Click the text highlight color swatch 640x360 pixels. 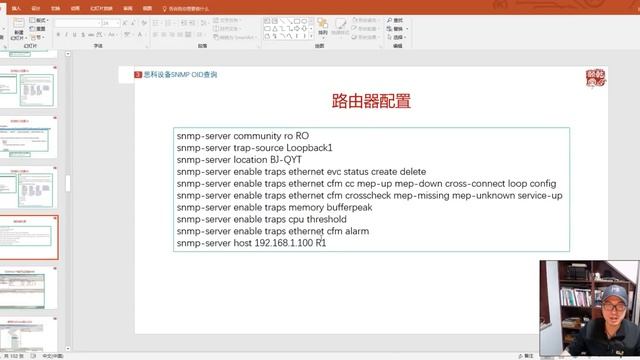tap(128, 35)
